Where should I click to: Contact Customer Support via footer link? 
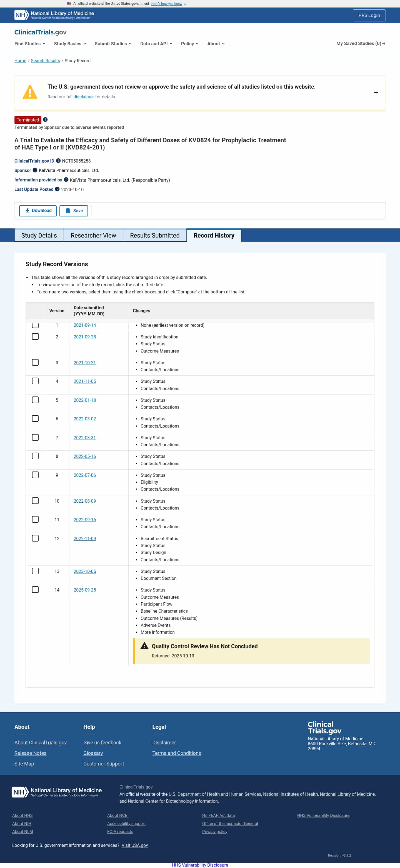104,763
